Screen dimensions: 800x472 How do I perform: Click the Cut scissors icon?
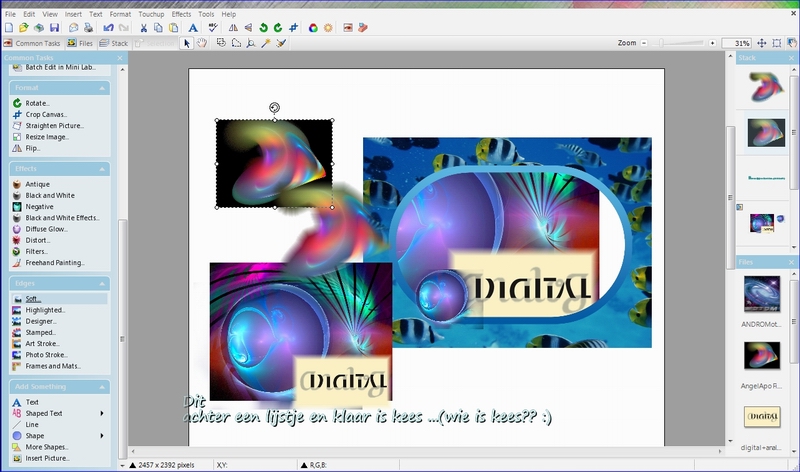click(x=144, y=28)
